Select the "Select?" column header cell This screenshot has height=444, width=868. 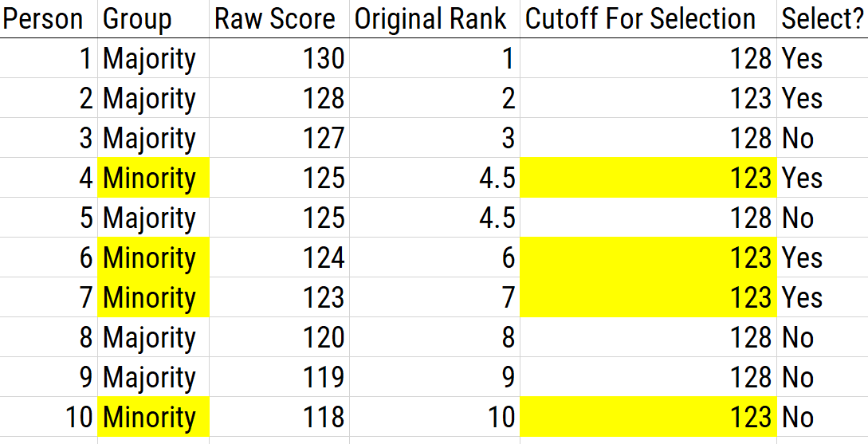[820, 19]
